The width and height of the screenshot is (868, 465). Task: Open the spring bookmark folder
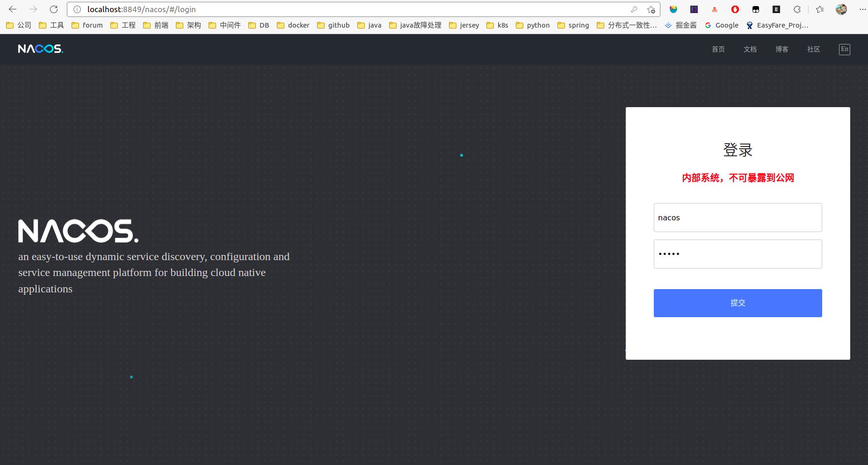(573, 25)
